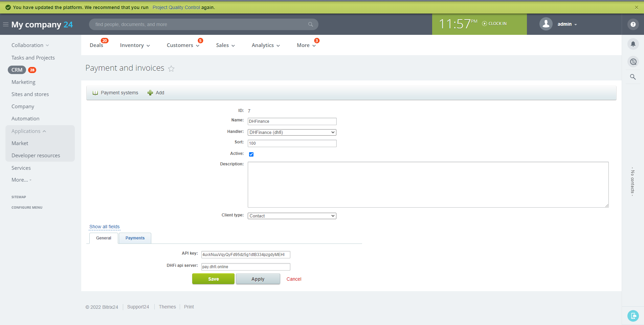The image size is (644, 325).
Task: Focus the Name input field
Action: [x=292, y=121]
